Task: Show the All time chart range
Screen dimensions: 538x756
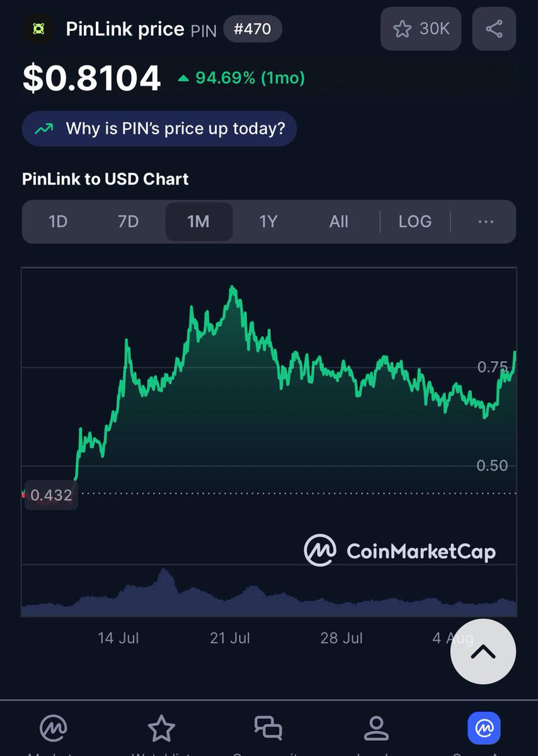Action: click(338, 221)
